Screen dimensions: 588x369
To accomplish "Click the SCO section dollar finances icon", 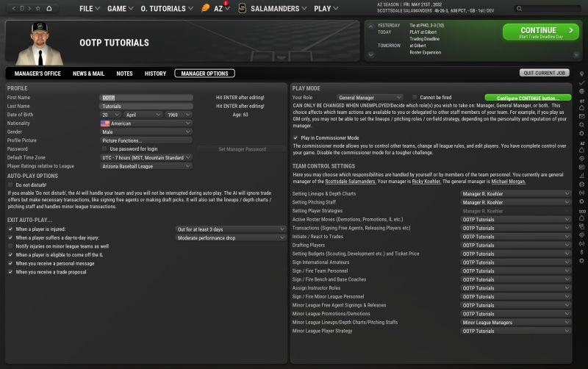I will click(x=581, y=252).
